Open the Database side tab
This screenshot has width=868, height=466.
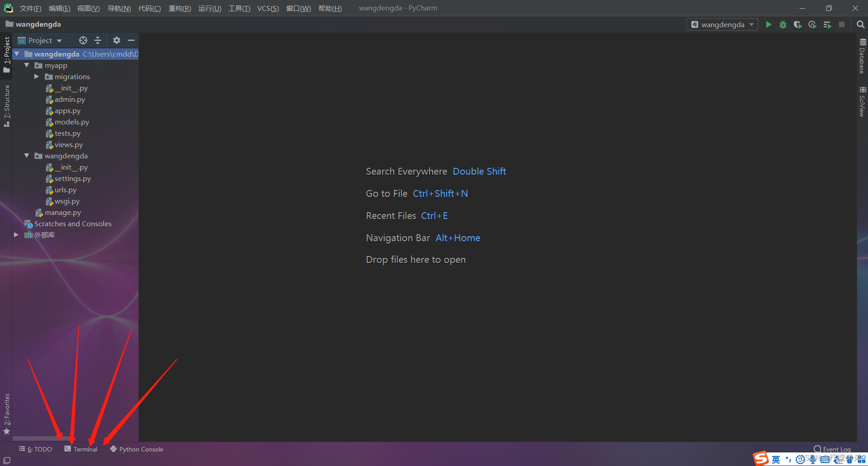[x=862, y=56]
